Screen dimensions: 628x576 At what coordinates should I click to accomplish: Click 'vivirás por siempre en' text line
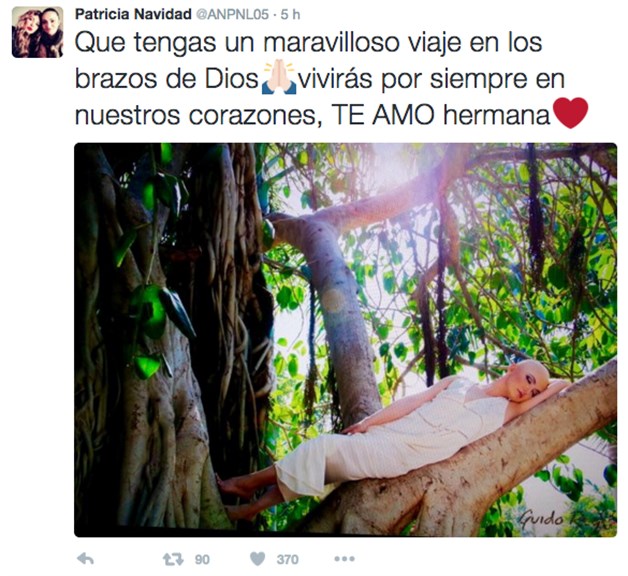click(x=431, y=79)
